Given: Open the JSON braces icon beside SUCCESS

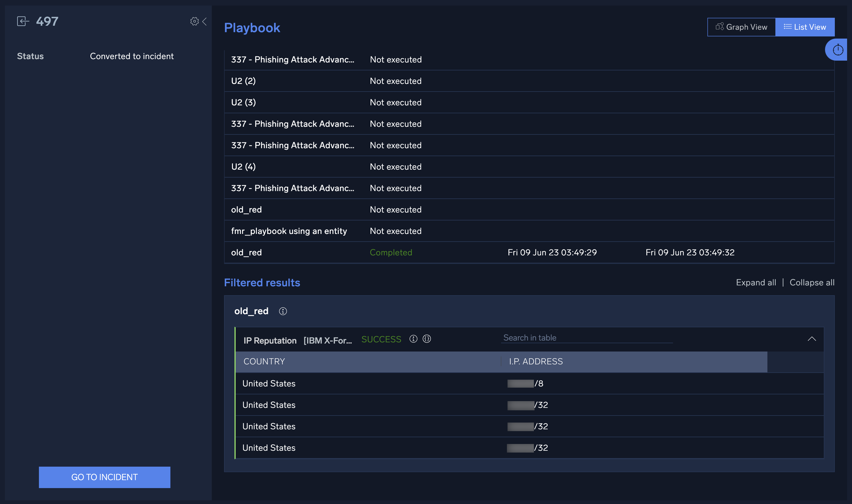Looking at the screenshot, I should [x=427, y=339].
